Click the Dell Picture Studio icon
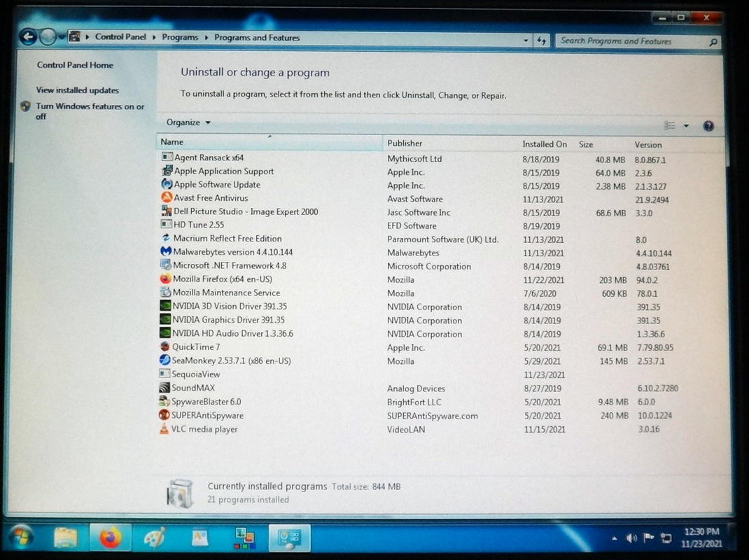749x560 pixels. click(x=166, y=211)
